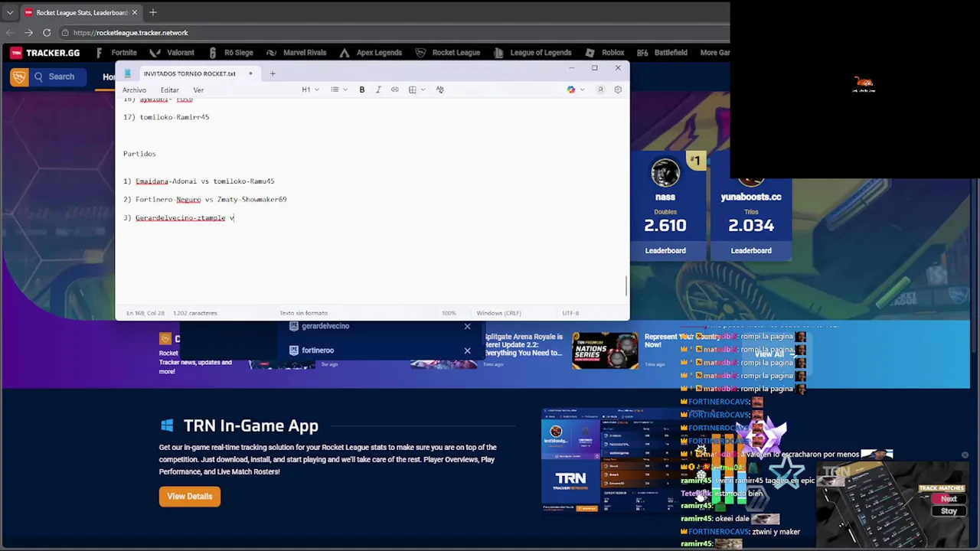Open Splitgate Arena Royale news article
This screenshot has height=551, width=980.
click(x=524, y=344)
